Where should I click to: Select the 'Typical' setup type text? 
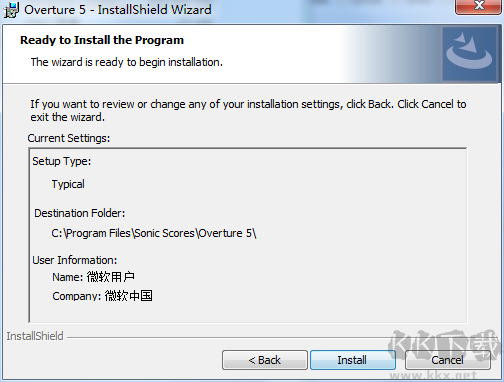coord(68,184)
